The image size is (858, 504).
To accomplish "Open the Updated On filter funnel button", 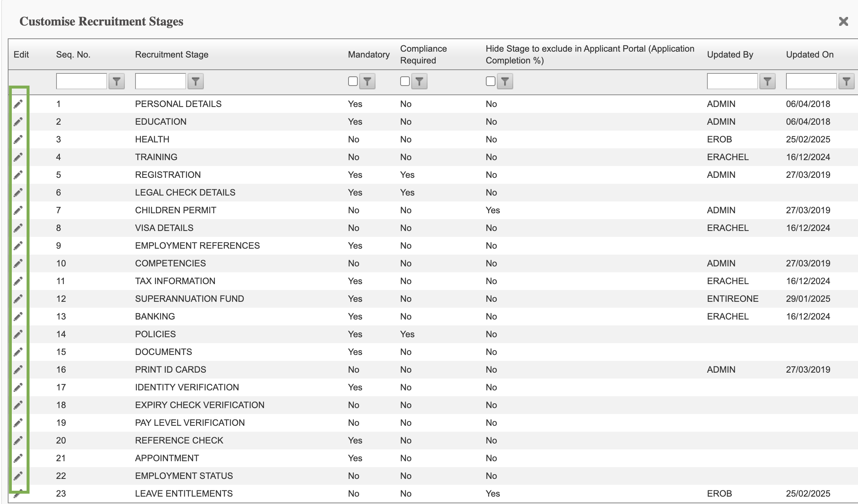I will [x=847, y=81].
